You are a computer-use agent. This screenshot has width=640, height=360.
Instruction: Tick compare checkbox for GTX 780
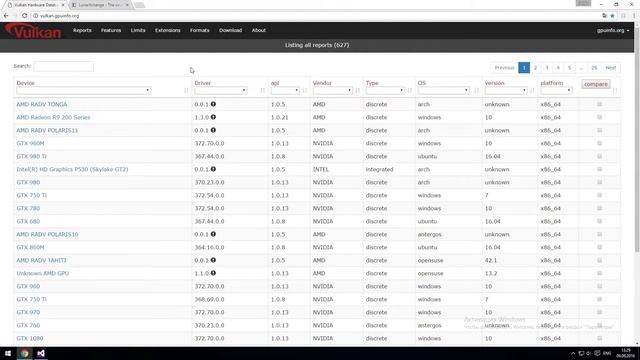600,208
